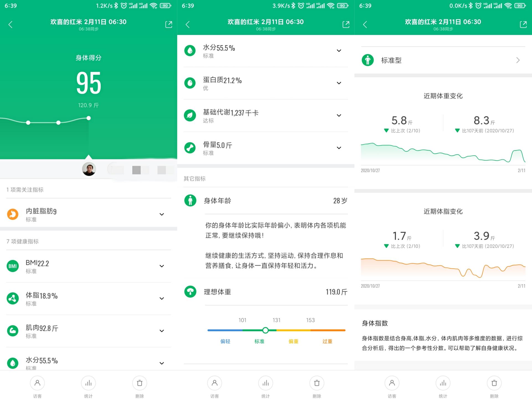
Task: Select the user profile photo avatar
Action: [89, 169]
